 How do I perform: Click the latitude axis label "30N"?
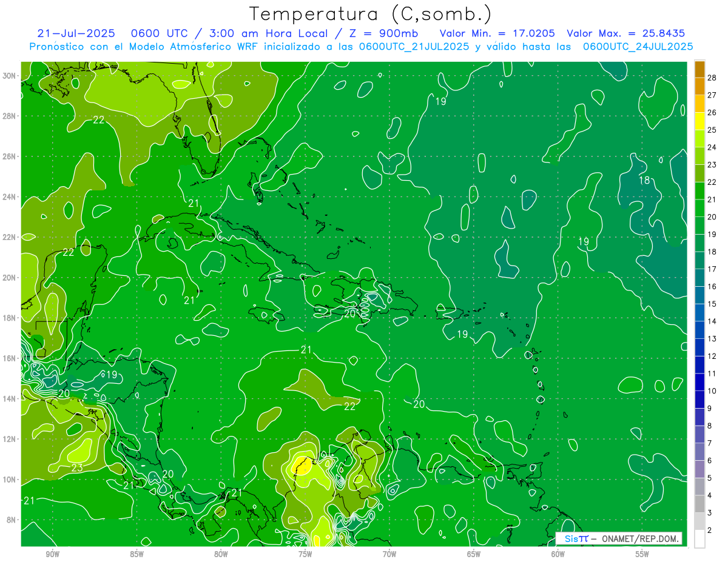point(10,75)
